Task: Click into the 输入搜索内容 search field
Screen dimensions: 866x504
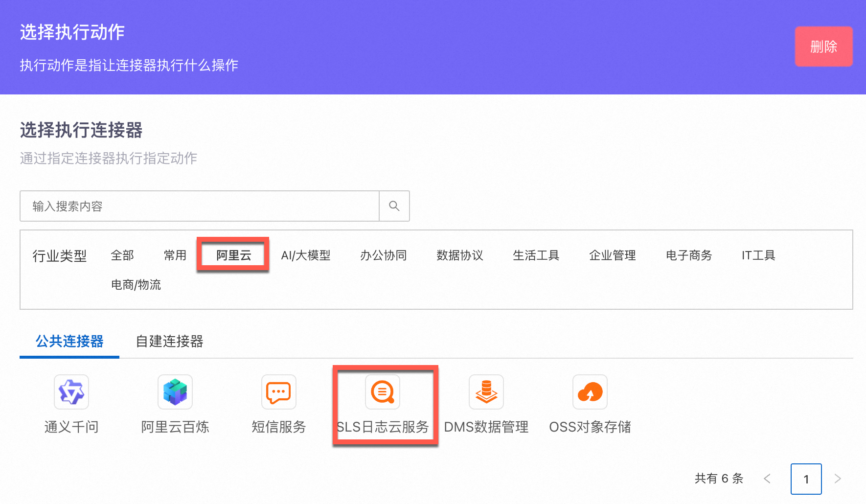Action: [200, 206]
